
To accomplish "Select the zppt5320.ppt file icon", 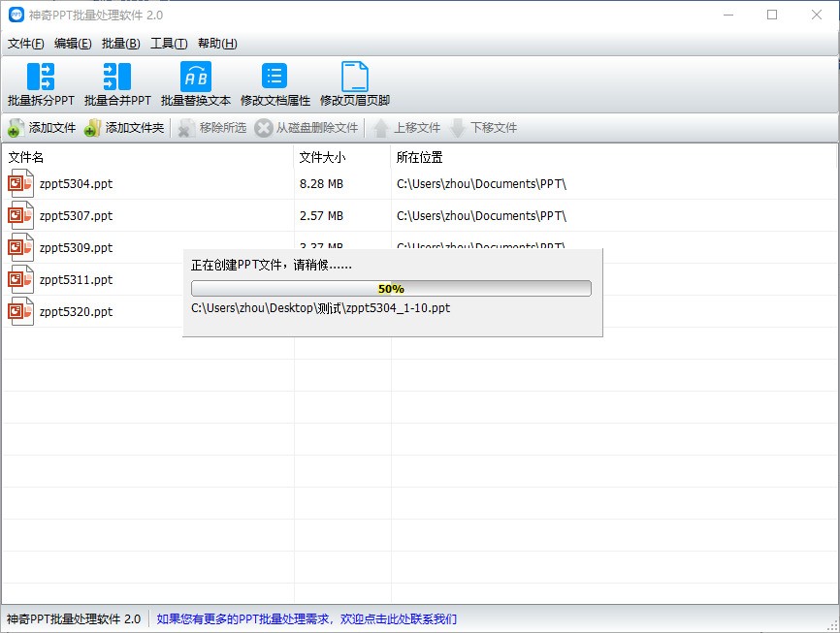I will 20,311.
